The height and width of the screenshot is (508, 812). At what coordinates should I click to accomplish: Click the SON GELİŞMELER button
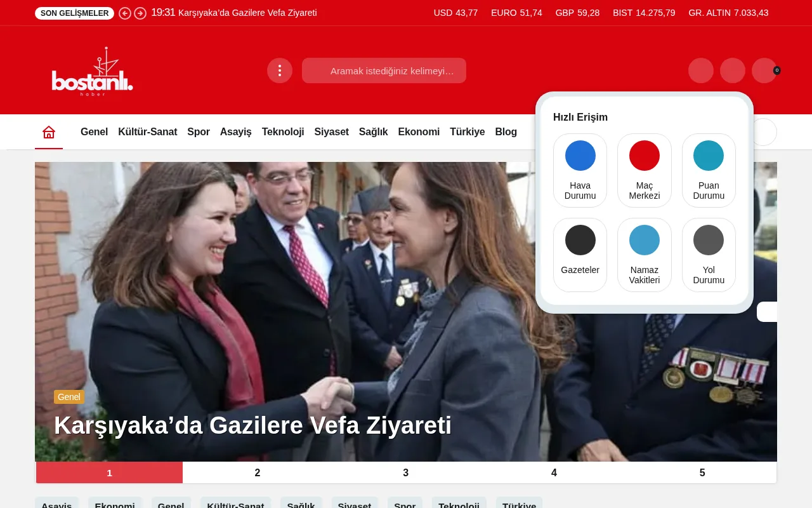74,13
